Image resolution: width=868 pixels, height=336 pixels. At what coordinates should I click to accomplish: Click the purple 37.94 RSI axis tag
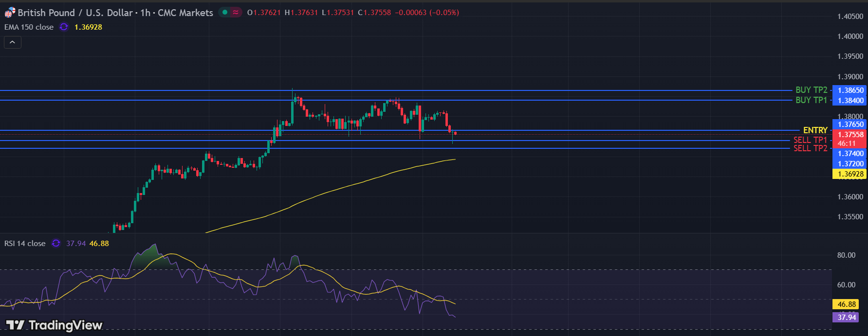click(846, 317)
